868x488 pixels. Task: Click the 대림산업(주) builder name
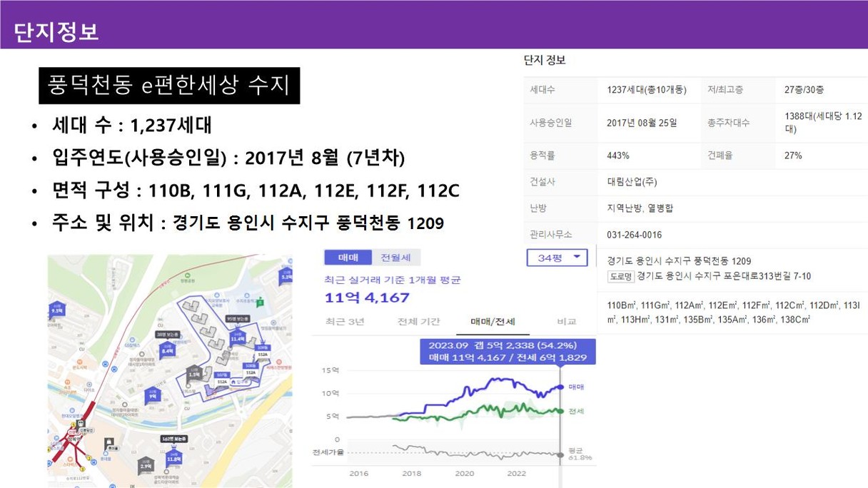coord(632,182)
